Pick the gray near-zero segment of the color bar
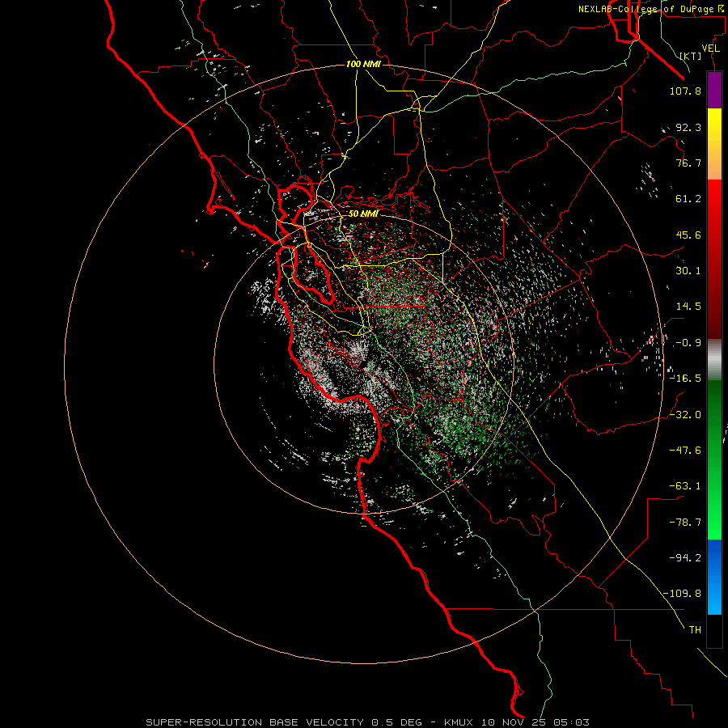This screenshot has width=728, height=728. pyautogui.click(x=714, y=360)
